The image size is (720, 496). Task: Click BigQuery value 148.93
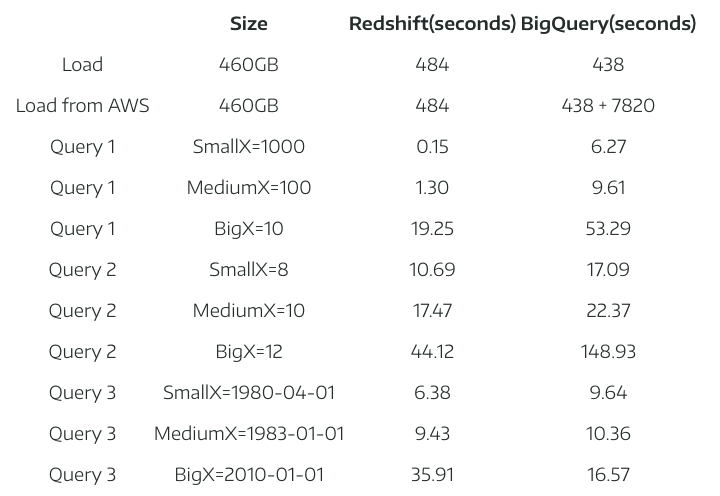coord(608,352)
